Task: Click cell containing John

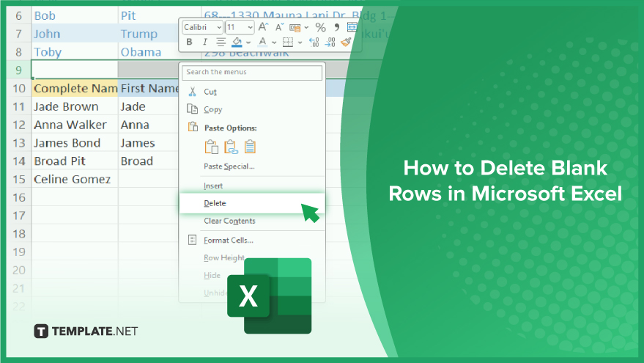Action: (75, 34)
